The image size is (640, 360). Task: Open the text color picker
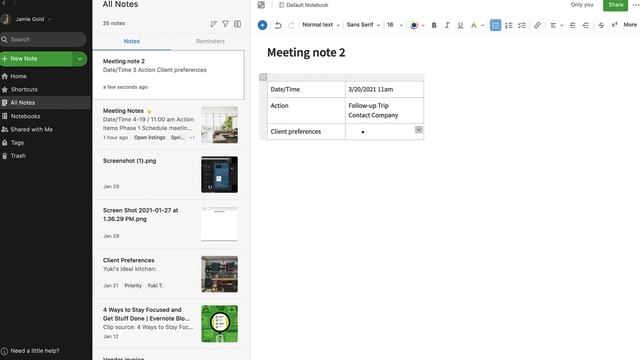point(414,25)
